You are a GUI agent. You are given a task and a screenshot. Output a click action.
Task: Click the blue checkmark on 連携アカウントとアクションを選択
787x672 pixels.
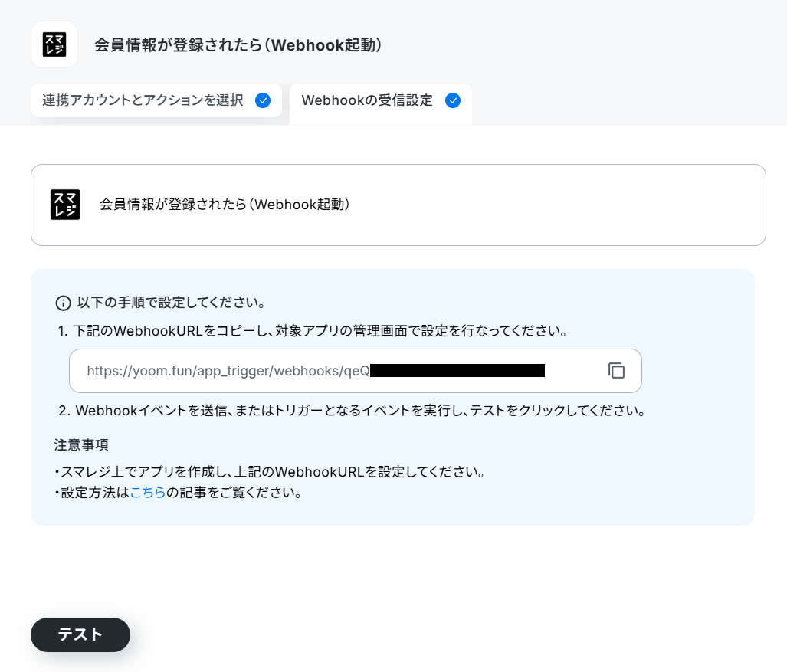pyautogui.click(x=263, y=100)
